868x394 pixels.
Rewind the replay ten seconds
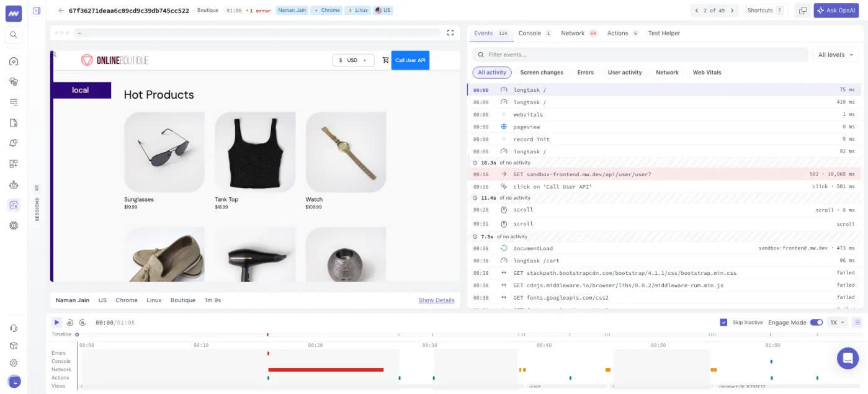click(x=69, y=323)
